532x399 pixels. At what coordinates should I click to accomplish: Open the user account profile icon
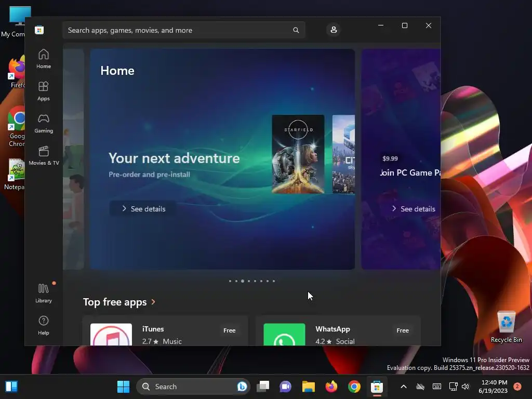(x=334, y=30)
